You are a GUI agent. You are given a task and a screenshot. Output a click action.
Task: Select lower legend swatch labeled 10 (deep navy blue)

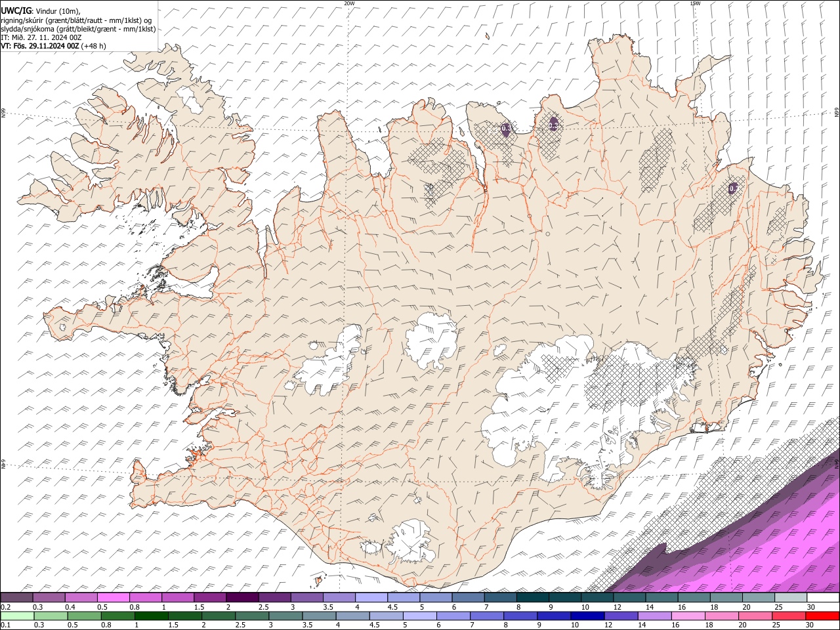tap(587, 616)
